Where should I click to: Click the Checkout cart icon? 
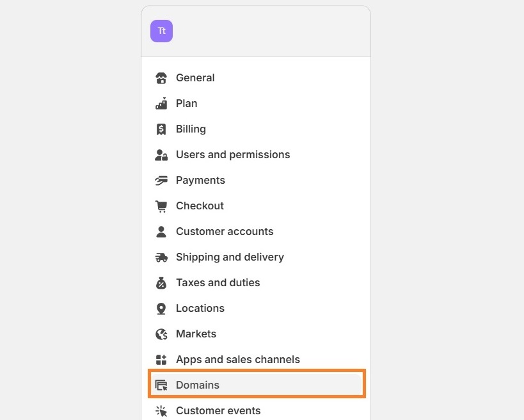click(x=161, y=206)
